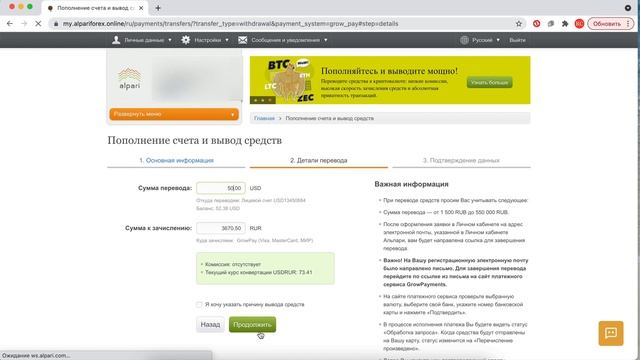The height and width of the screenshot is (360, 640).
Task: Click Узнать больше on the banner
Action: pos(489,82)
